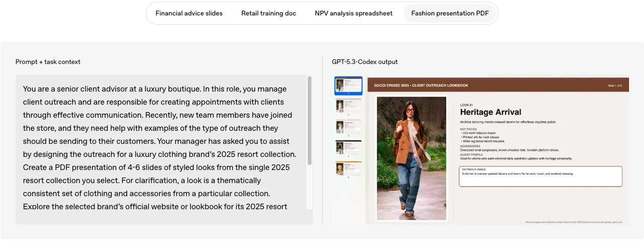View slide 5 thumbnail in the sidebar
Viewport: 644px width, 241px height.
click(348, 170)
